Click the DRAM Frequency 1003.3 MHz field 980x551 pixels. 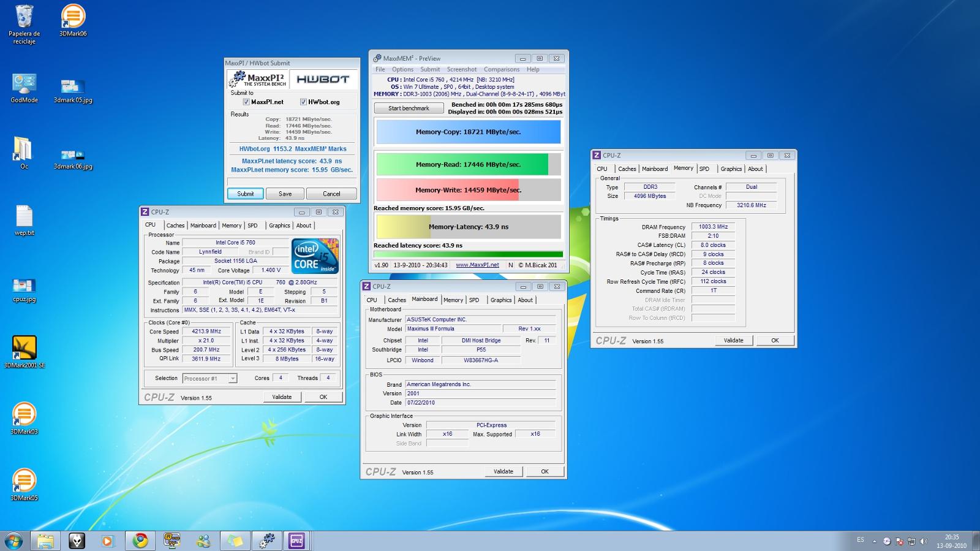713,227
